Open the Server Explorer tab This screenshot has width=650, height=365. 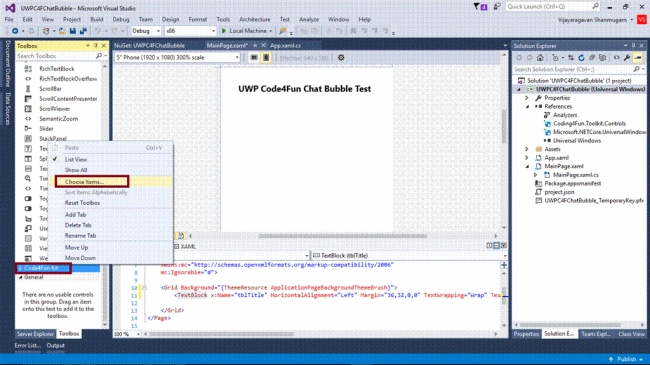click(x=35, y=334)
